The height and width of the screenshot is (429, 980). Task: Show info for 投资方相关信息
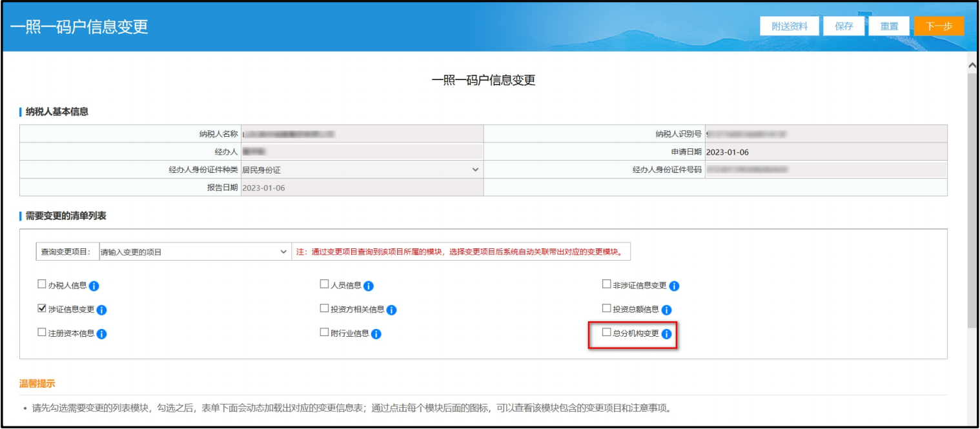[391, 310]
